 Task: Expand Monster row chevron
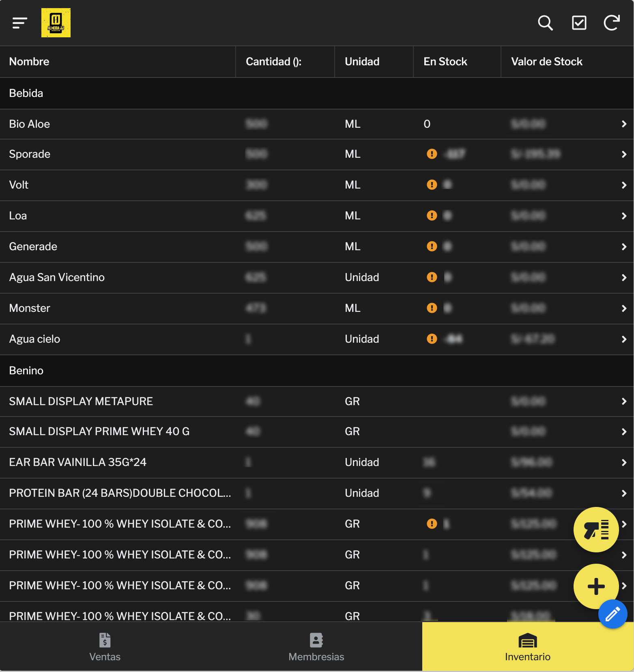coord(624,308)
